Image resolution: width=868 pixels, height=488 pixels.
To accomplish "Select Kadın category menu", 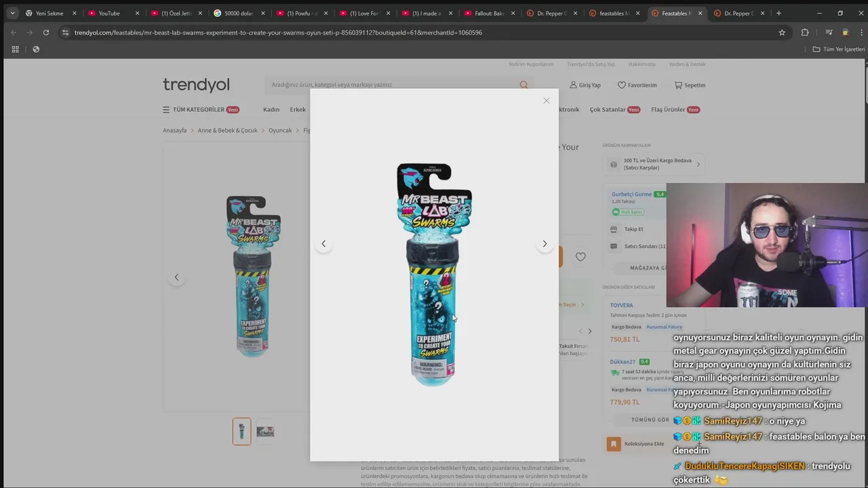I will pos(271,110).
